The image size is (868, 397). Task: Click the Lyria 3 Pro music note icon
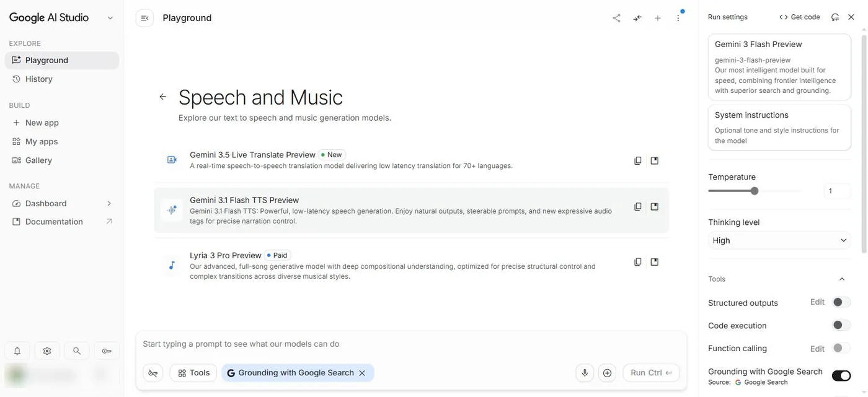tap(172, 265)
